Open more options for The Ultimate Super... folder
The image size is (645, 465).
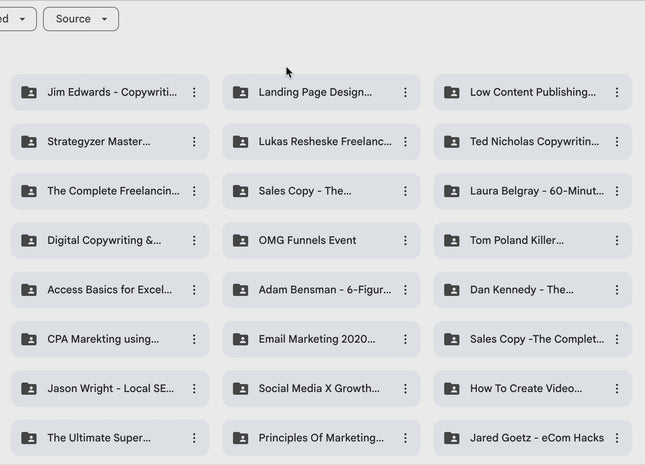tap(194, 438)
